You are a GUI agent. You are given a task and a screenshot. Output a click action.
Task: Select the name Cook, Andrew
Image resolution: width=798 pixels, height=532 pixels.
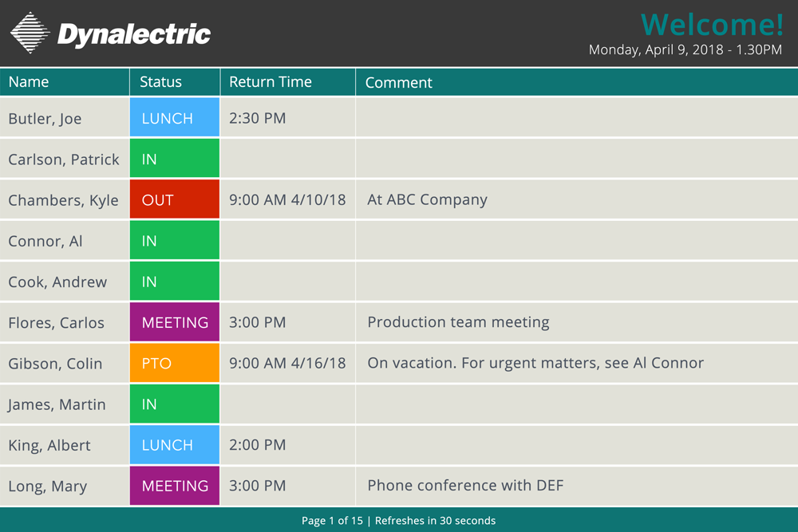[57, 282]
